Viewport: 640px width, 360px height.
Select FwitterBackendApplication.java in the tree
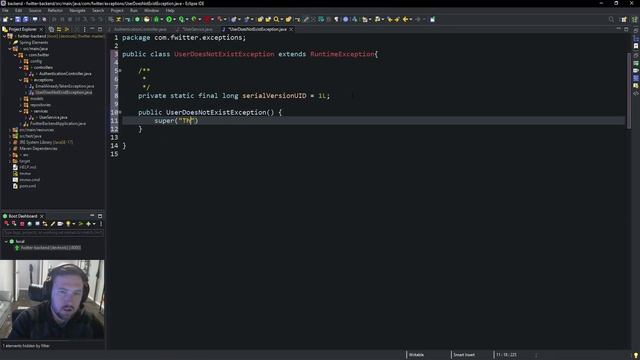click(58, 124)
